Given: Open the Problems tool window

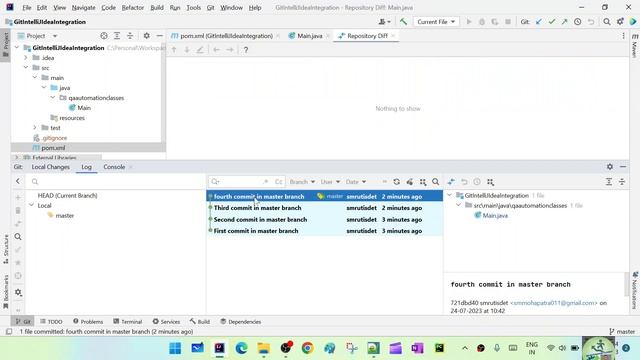Looking at the screenshot, I should tap(88, 322).
